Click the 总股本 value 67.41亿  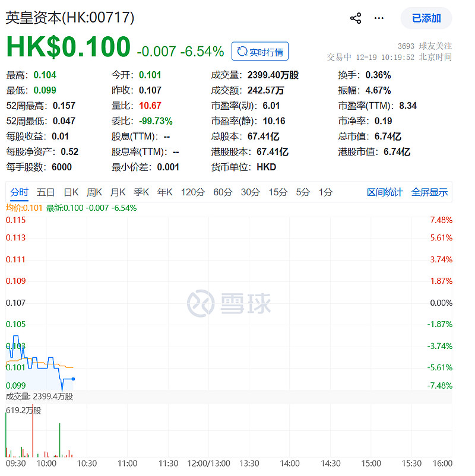click(x=263, y=137)
